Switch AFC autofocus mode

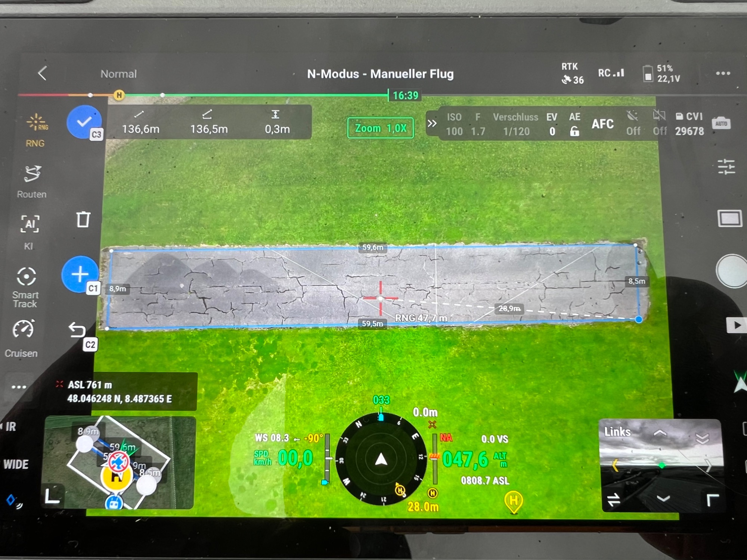[602, 124]
